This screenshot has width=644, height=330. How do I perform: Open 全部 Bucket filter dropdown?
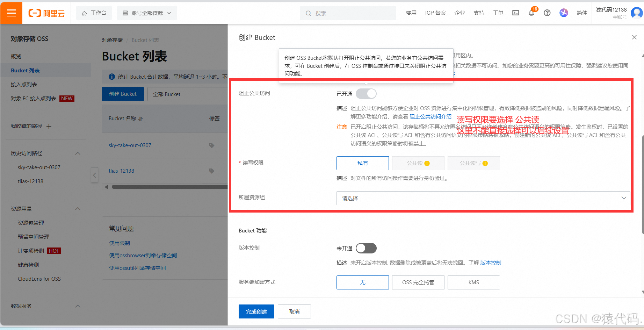tap(187, 94)
